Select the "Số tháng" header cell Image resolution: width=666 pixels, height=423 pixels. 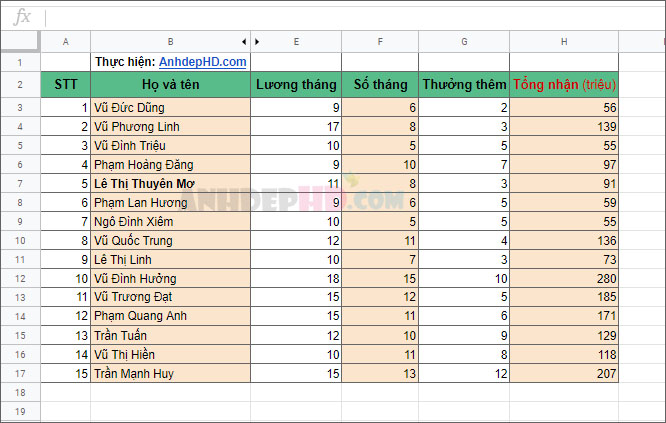(x=380, y=85)
